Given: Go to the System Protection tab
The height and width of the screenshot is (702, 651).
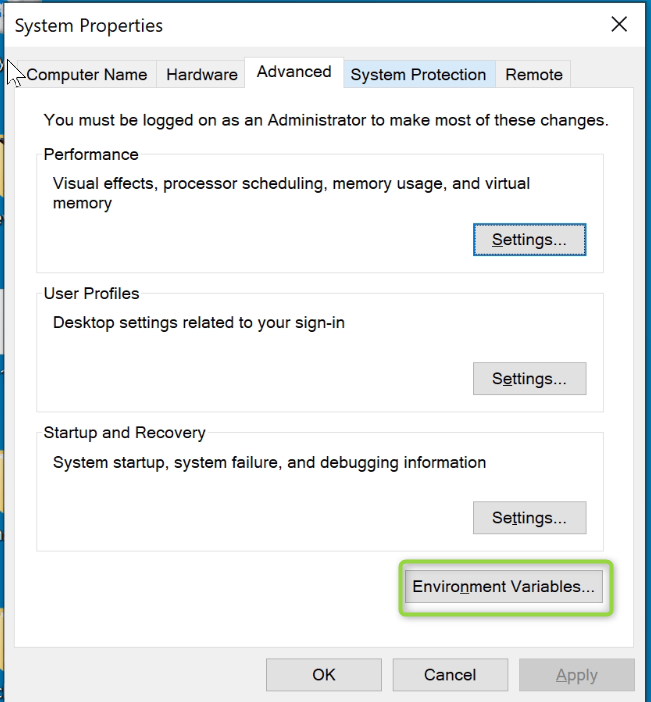Looking at the screenshot, I should coord(418,75).
